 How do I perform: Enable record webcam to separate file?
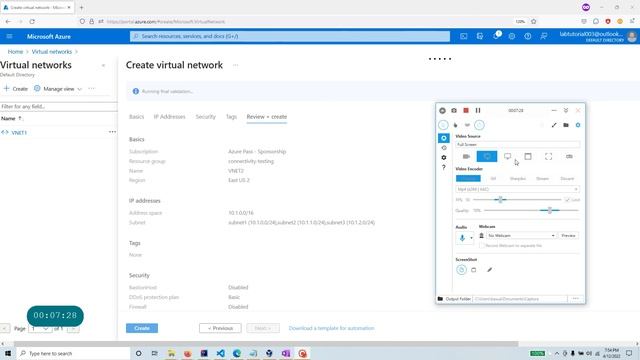pos(482,245)
